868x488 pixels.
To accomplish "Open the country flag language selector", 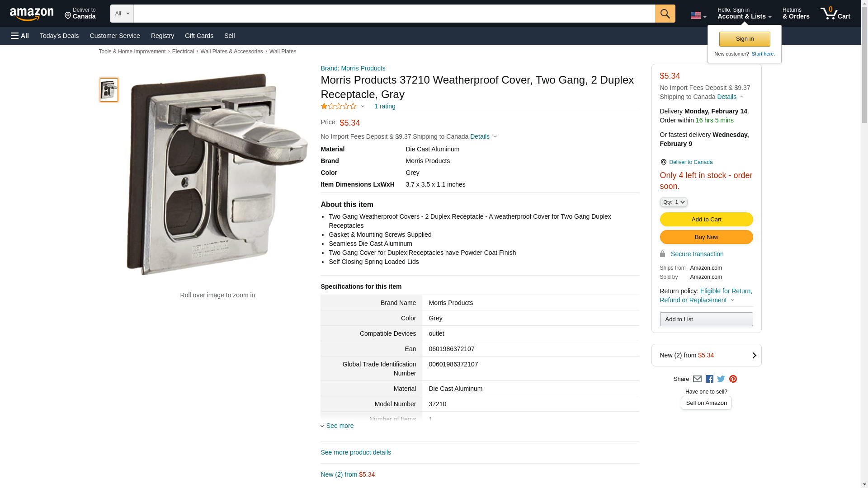I will point(698,15).
